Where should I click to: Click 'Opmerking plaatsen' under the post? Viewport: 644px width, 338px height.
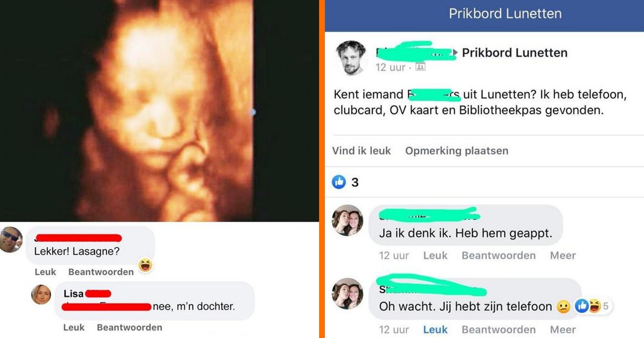tap(457, 151)
